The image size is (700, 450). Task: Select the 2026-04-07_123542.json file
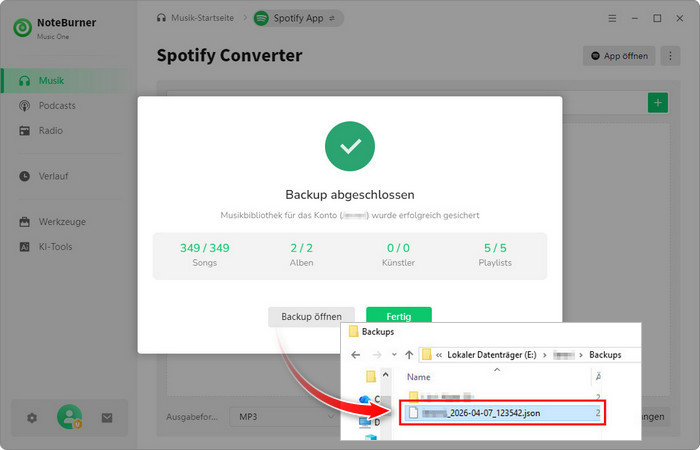502,413
